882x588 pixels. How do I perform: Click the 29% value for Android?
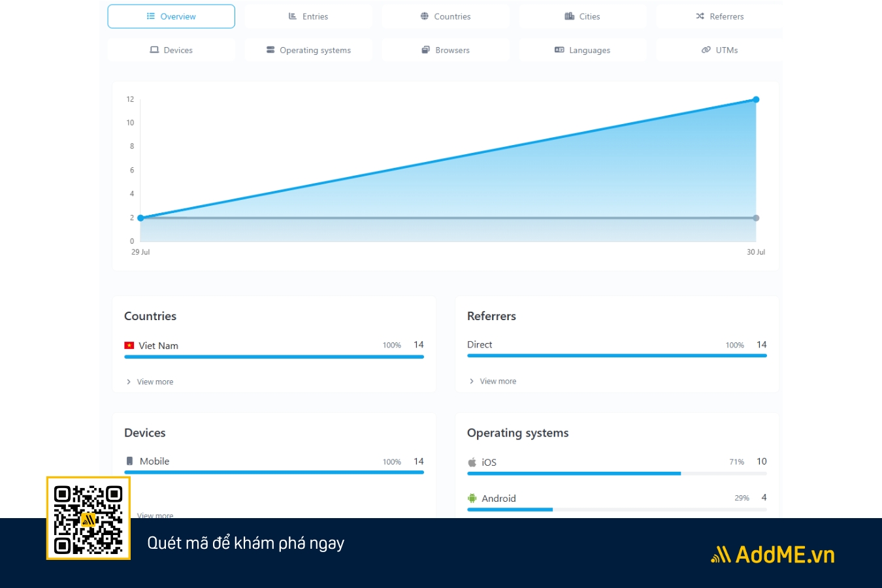click(742, 498)
